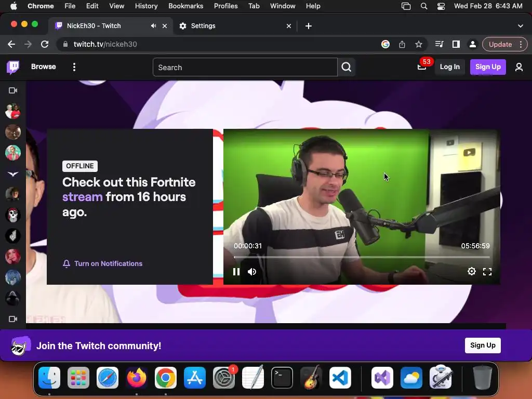Open the Chrome File menu
This screenshot has width=532, height=399.
(70, 6)
